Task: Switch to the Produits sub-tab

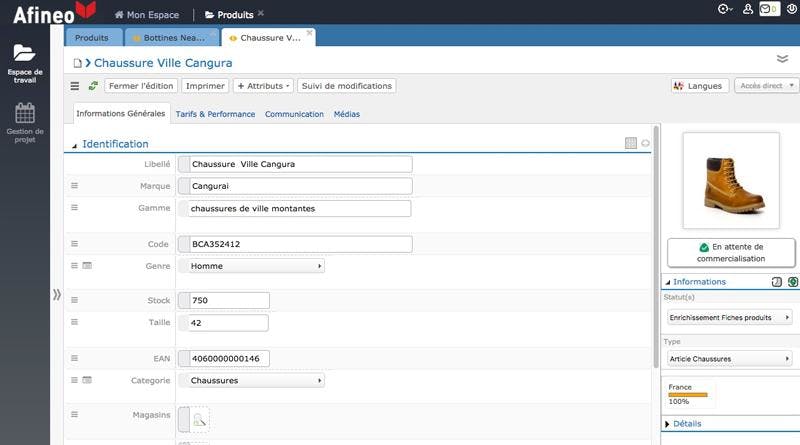Action: 92,38
